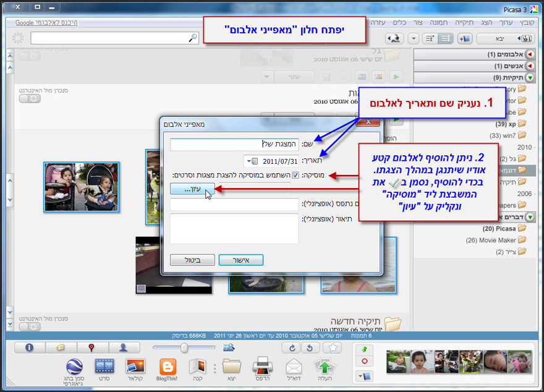
Task: Click the album name field containing המצגת שלי
Action: point(234,144)
